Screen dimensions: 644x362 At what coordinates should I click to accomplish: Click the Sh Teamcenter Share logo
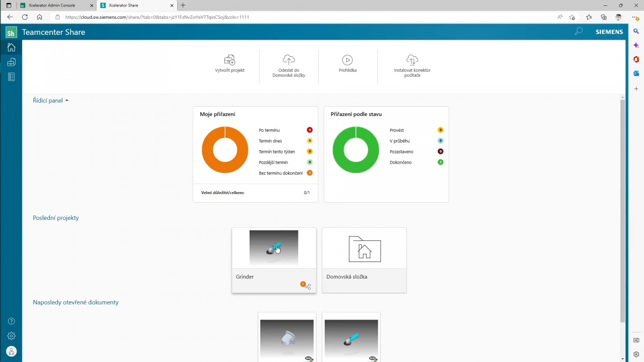[x=11, y=32]
